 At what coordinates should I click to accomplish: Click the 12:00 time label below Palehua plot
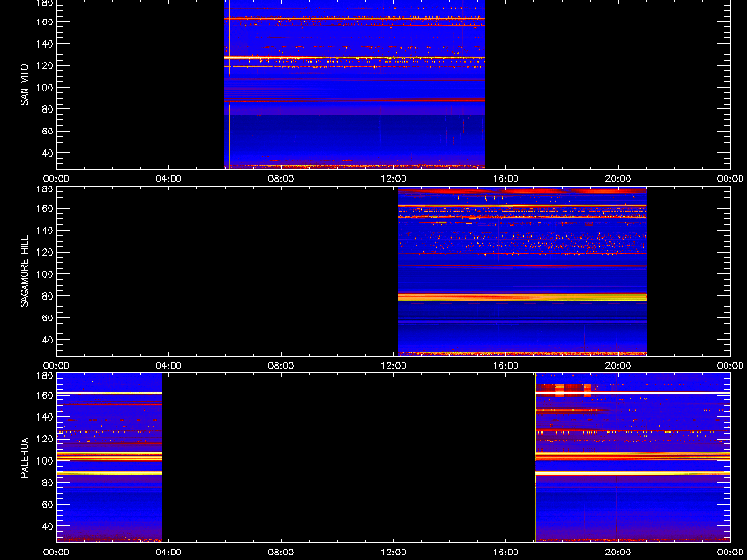393,553
